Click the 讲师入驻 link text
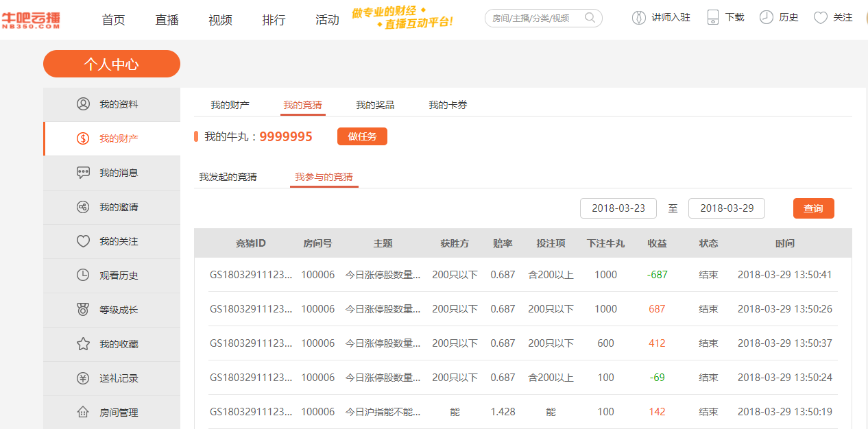The height and width of the screenshot is (429, 868). click(671, 18)
